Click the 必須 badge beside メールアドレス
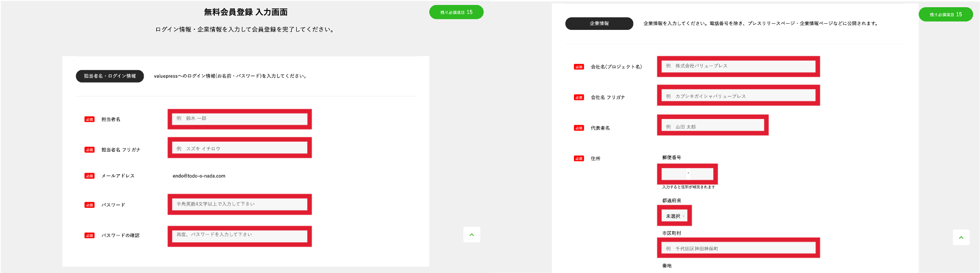980x273 pixels. click(x=89, y=176)
